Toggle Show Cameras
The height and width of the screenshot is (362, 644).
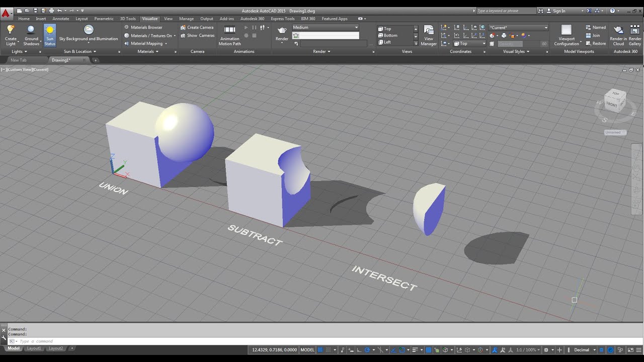pyautogui.click(x=197, y=36)
